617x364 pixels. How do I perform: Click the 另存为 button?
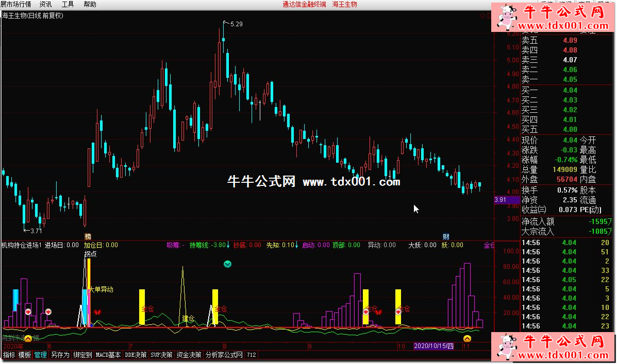pyautogui.click(x=60, y=355)
